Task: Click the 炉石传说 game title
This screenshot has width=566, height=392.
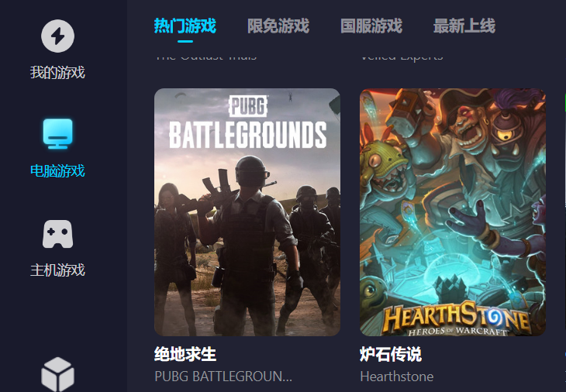Action: click(x=391, y=354)
